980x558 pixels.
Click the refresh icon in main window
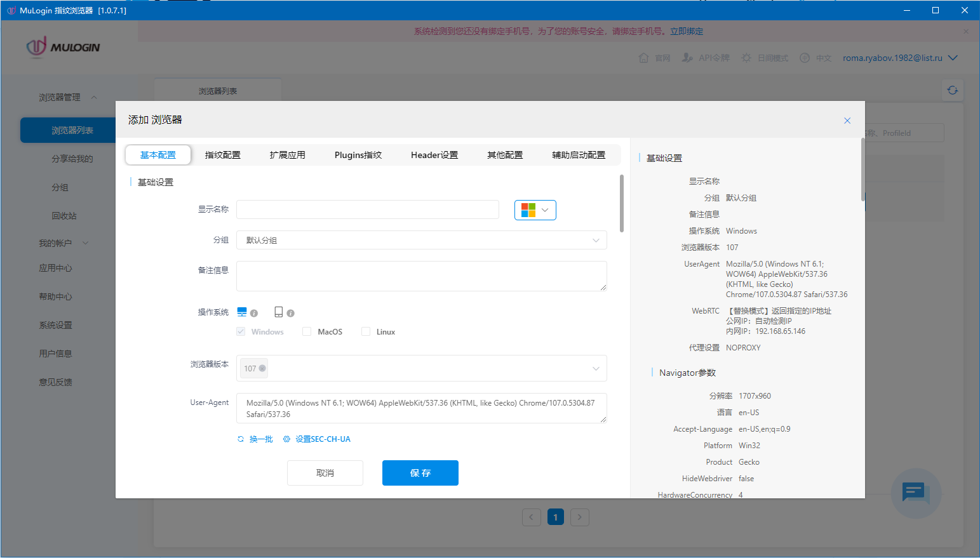tap(952, 90)
